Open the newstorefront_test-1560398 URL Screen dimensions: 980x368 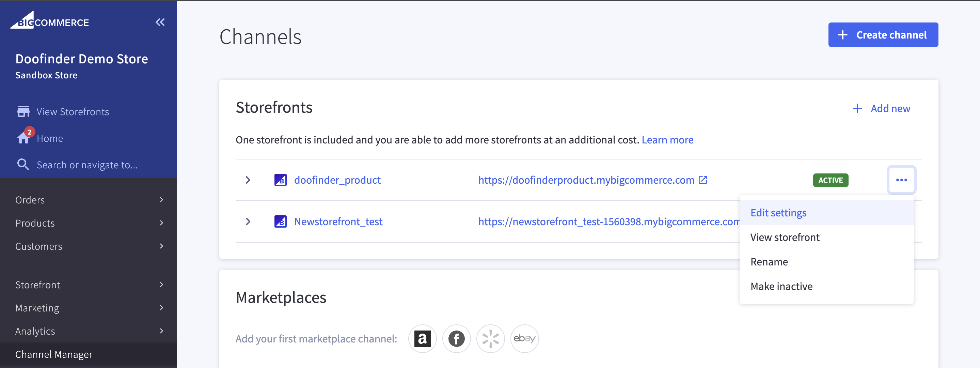pos(609,221)
